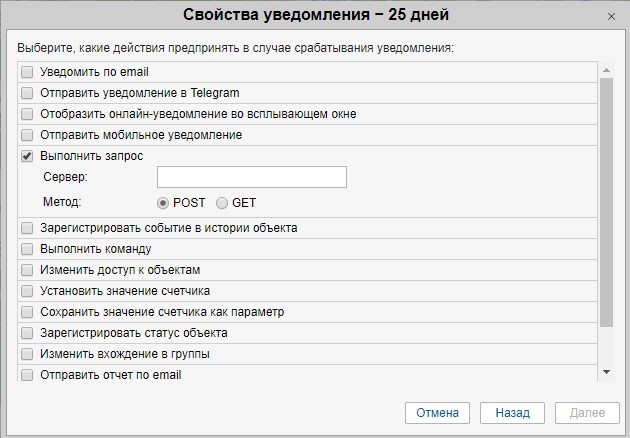Select the POST method radio button
This screenshot has height=438, width=630.
[164, 203]
